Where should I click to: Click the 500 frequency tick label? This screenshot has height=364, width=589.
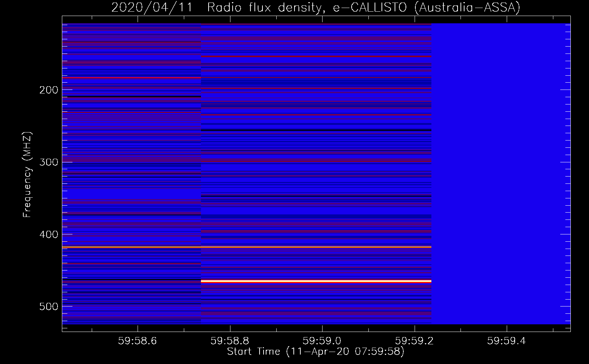point(49,306)
